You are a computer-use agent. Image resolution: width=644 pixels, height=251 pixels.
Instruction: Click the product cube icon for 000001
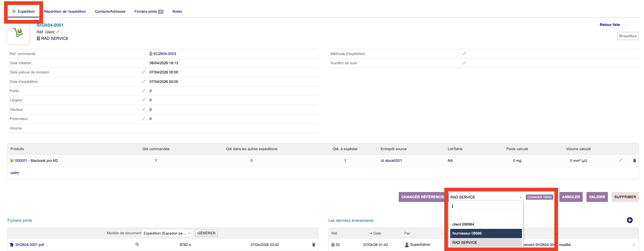click(12, 161)
